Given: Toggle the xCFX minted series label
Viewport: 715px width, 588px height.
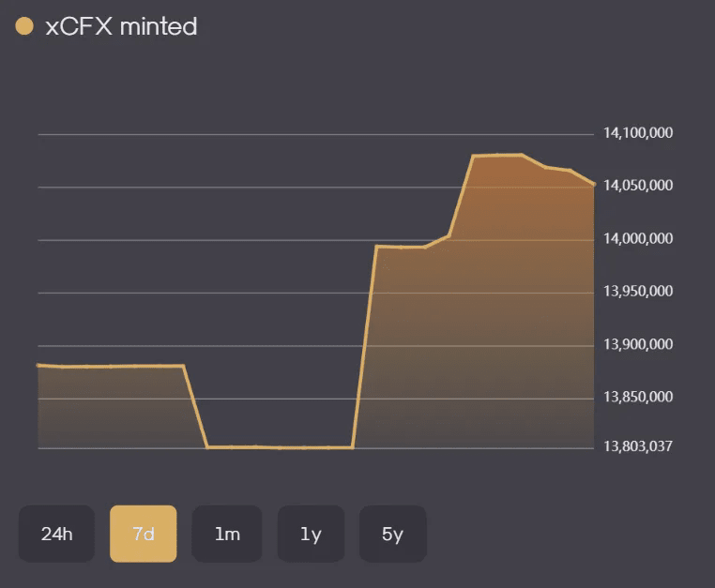Looking at the screenshot, I should pyautogui.click(x=121, y=26).
